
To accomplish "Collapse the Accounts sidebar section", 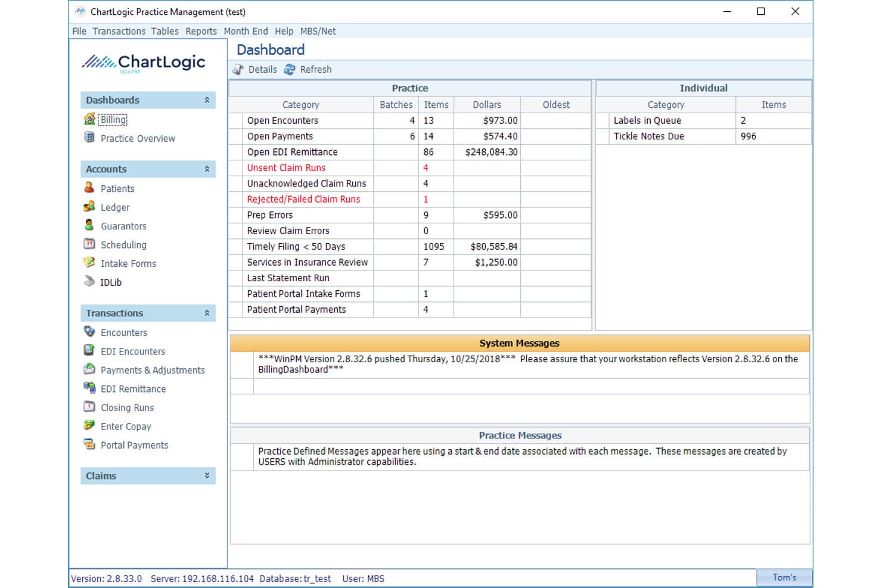I will (207, 169).
